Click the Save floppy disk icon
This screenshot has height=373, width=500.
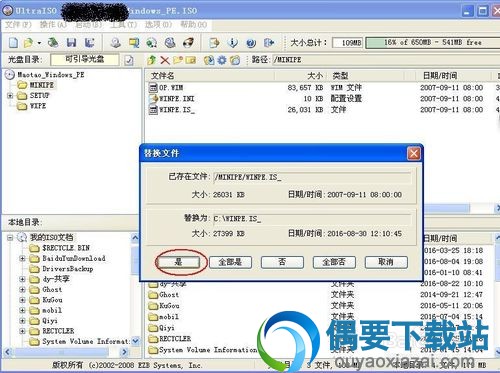point(71,43)
